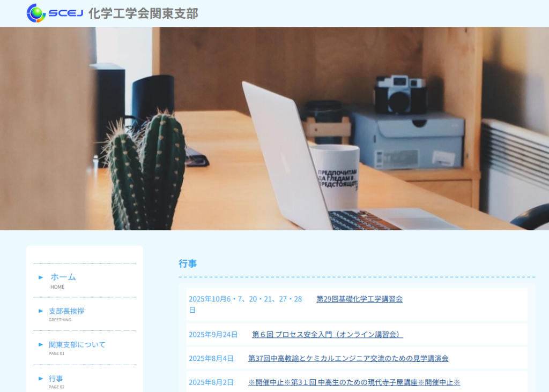The width and height of the screenshot is (549, 392).
Task: Click the arrow icon beside 関東支部について
Action: 41,345
